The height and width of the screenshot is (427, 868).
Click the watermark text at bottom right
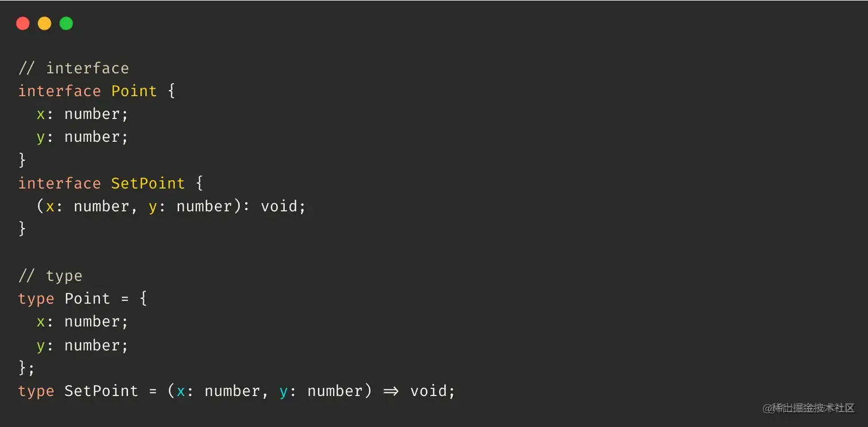coord(809,408)
